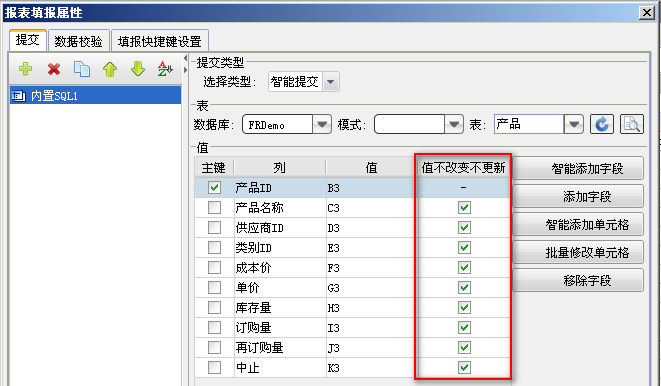Select the G3 value cell
Viewport: 661px width, 386px height.
pos(371,288)
